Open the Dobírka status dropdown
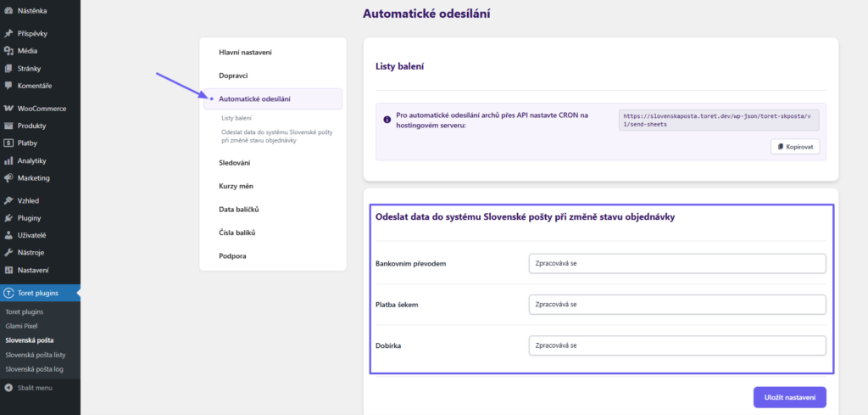Viewport: 868px width, 415px height. point(677,345)
